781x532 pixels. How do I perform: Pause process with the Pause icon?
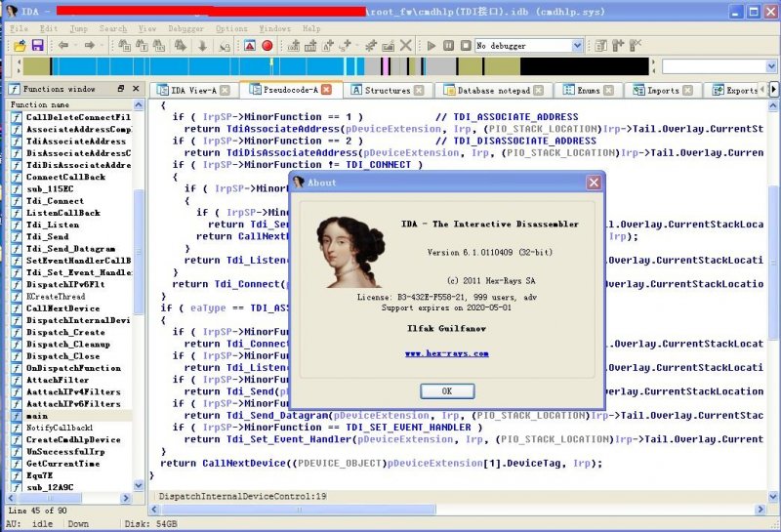click(x=448, y=45)
